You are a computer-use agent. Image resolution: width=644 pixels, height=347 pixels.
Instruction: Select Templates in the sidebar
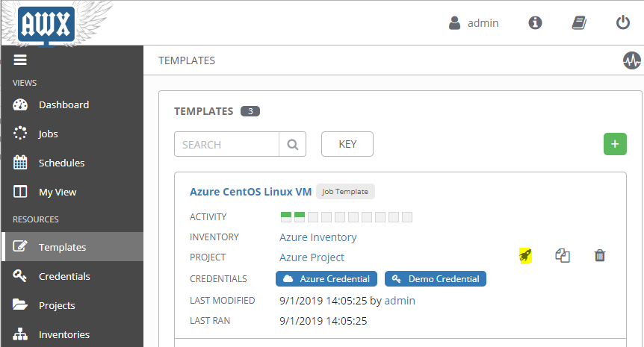click(x=72, y=247)
